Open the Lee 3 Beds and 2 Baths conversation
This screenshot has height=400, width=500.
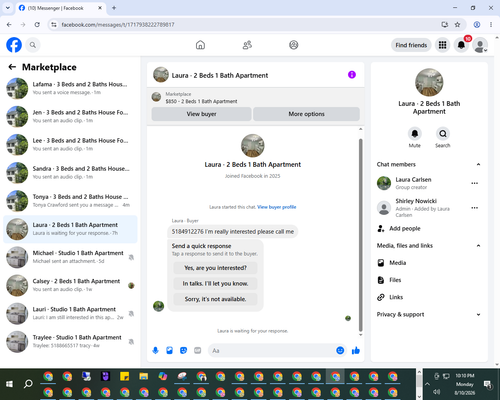tap(70, 145)
